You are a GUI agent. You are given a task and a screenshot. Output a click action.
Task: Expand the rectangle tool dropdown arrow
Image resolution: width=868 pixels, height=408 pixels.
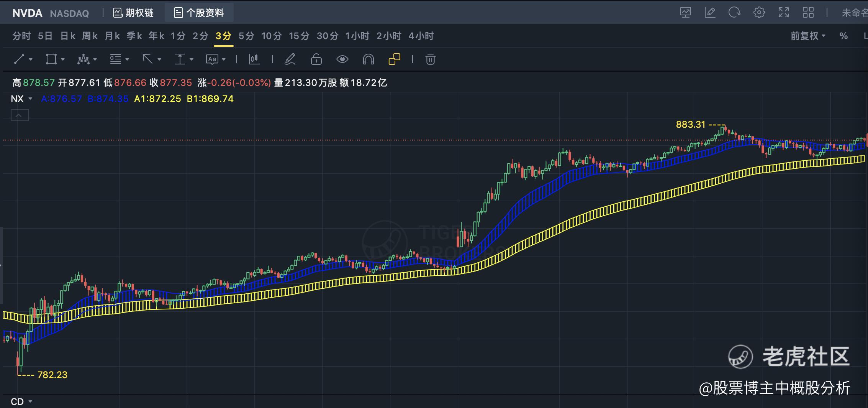point(63,59)
